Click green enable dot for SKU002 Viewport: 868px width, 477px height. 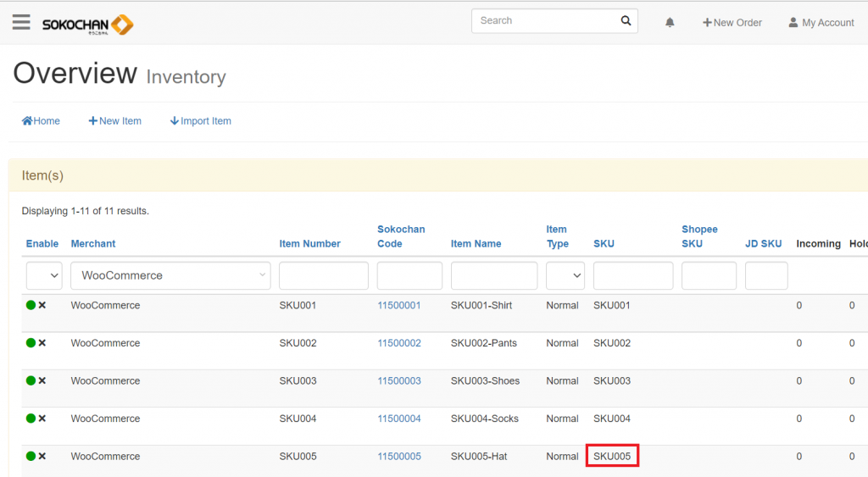(x=31, y=342)
